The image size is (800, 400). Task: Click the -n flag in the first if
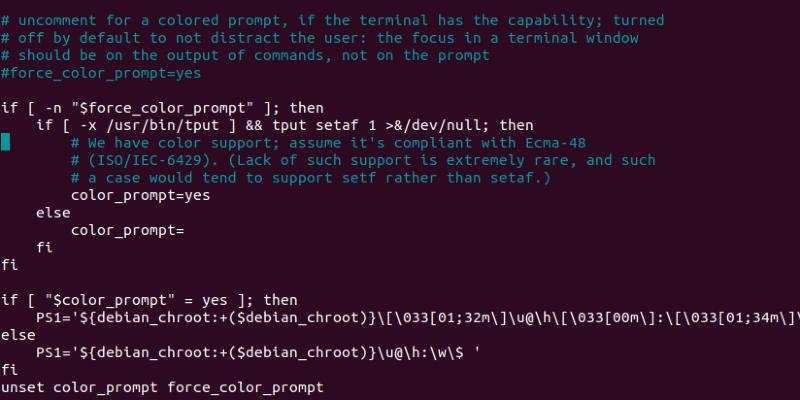pyautogui.click(x=52, y=108)
